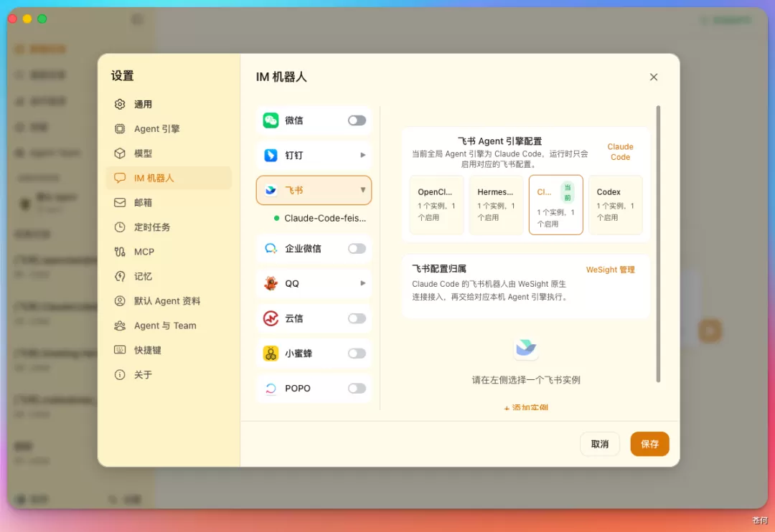The height and width of the screenshot is (532, 775).
Task: Click the 邮箱 envelope icon
Action: (x=120, y=202)
